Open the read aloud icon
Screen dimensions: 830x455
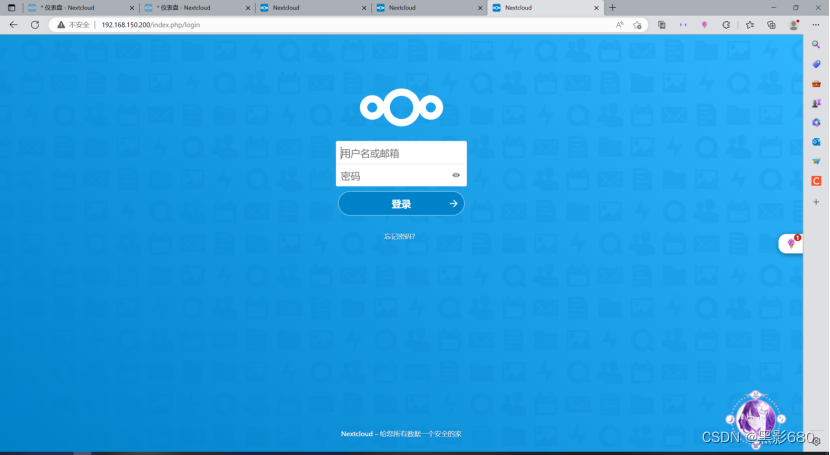619,25
